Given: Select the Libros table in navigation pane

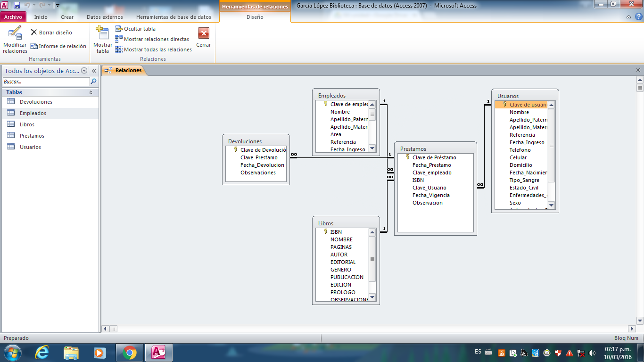Looking at the screenshot, I should pos(27,124).
